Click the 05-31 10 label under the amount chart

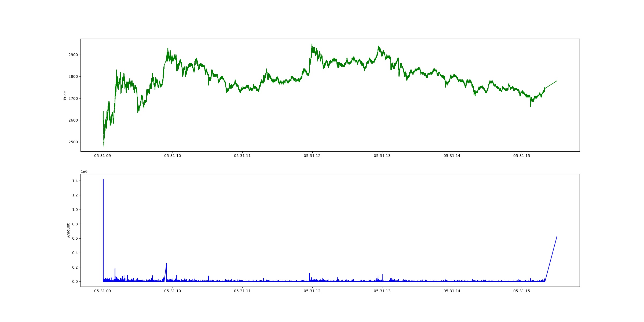173,291
